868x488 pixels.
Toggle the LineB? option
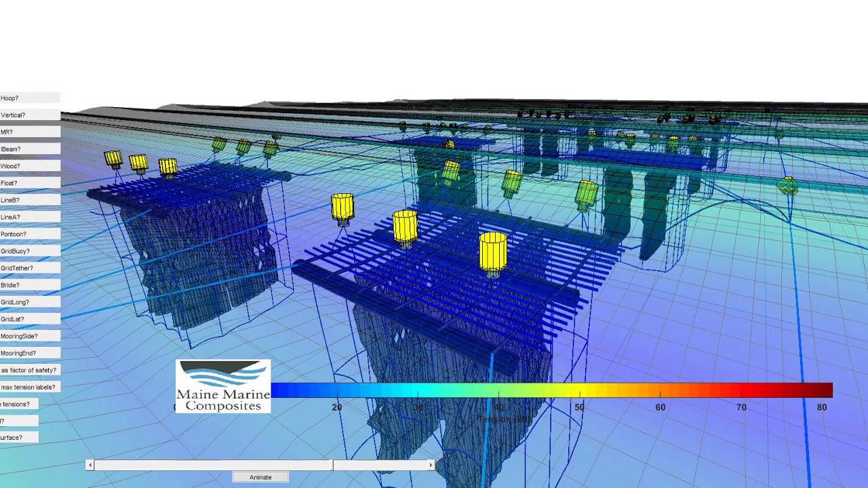(30, 200)
